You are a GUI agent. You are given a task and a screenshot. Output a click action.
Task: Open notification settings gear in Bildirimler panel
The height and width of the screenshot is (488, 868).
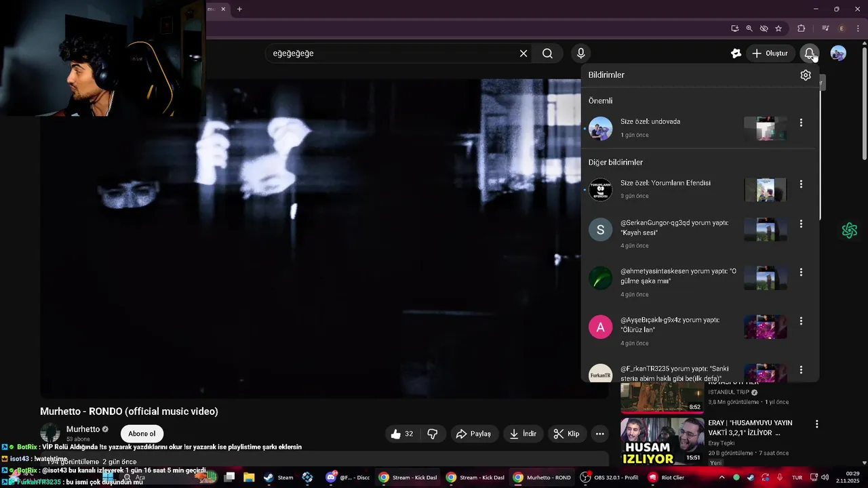pos(806,75)
